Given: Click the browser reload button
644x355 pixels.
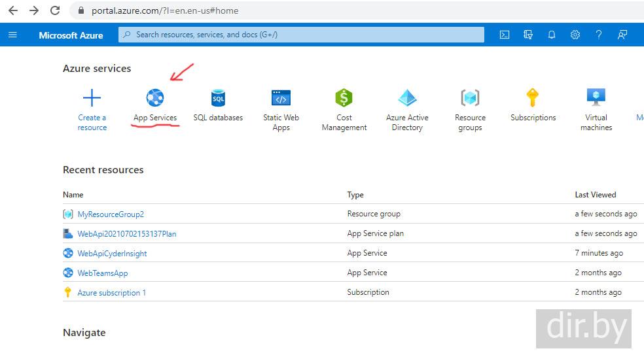Looking at the screenshot, I should (55, 10).
